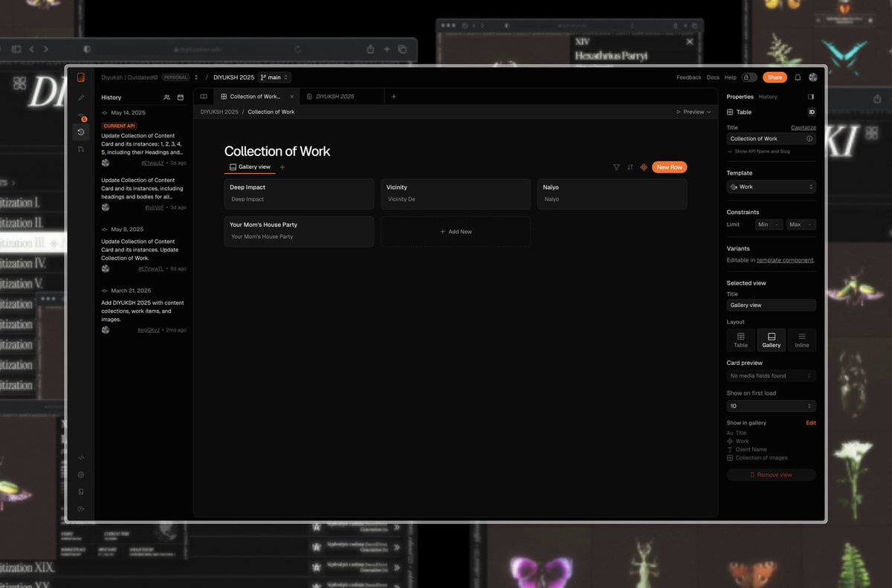Filter history by users icon
The image size is (892, 588).
[167, 97]
